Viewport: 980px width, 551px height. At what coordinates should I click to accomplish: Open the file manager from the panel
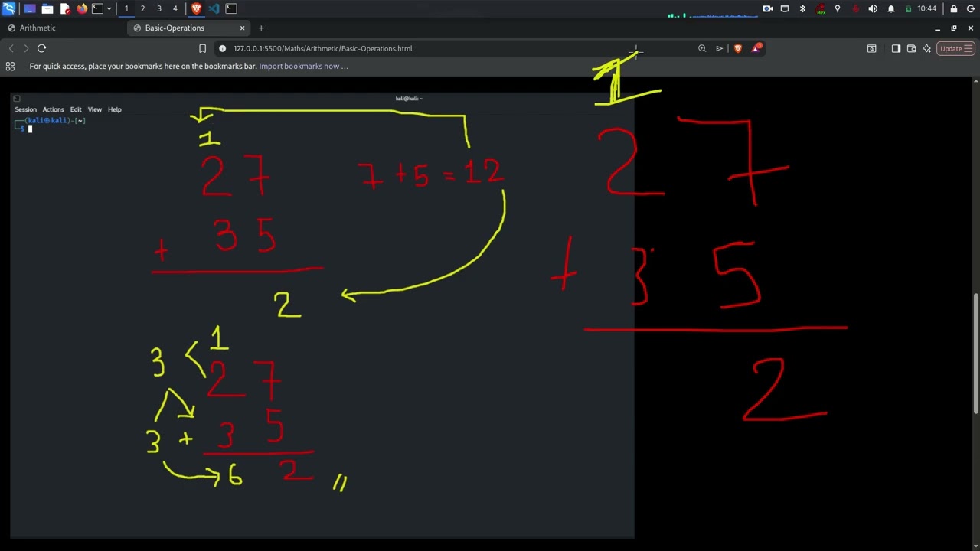(x=47, y=8)
